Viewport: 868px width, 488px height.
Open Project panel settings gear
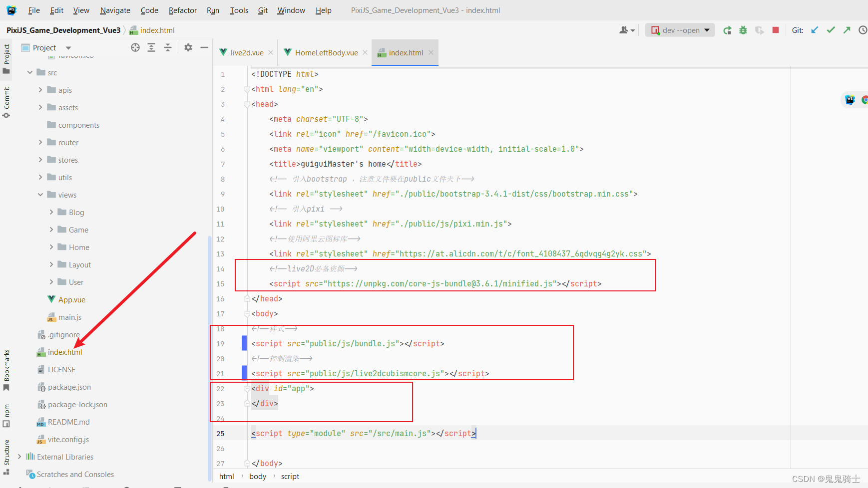point(188,47)
